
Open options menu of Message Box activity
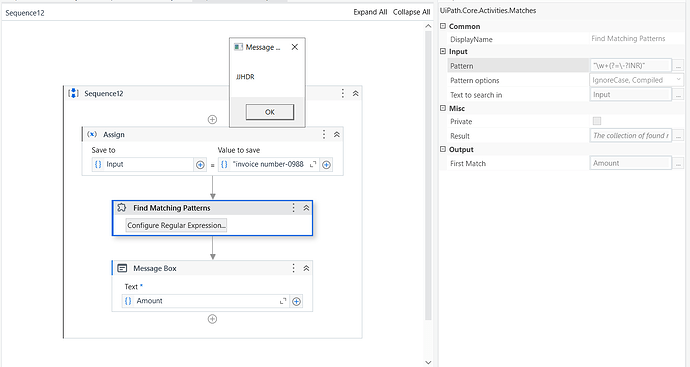coord(294,268)
